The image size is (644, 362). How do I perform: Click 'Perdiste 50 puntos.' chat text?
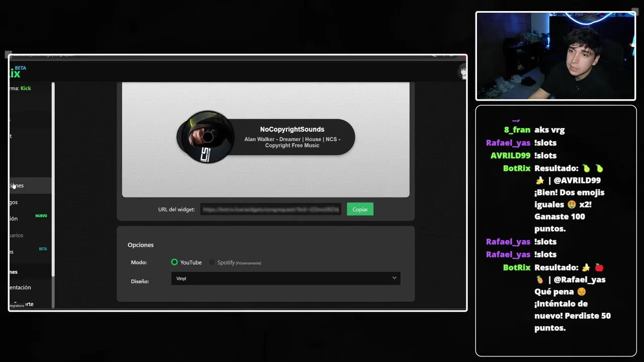[573, 321]
